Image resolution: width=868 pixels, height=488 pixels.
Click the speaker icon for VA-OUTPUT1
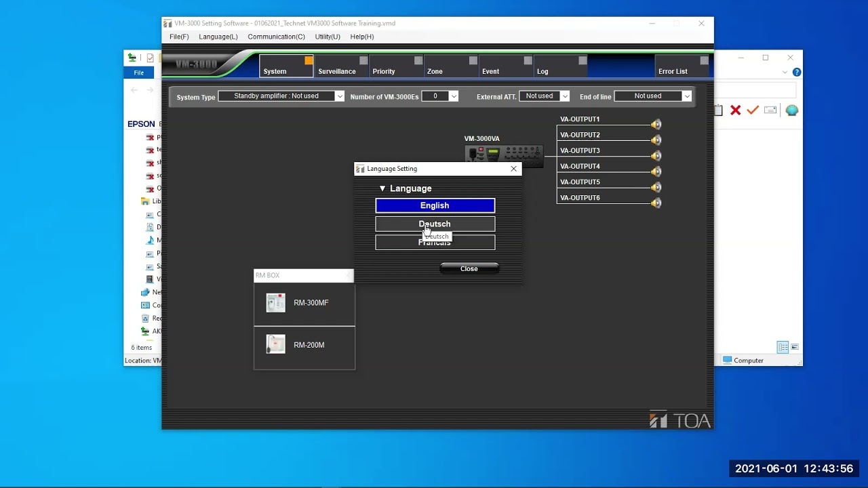point(656,124)
